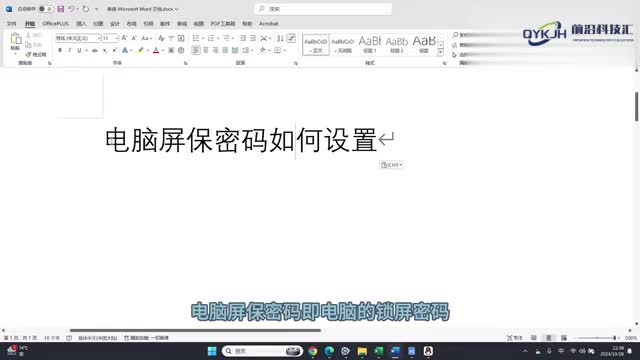
Task: Apply strikethrough formatting
Action: click(x=95, y=50)
